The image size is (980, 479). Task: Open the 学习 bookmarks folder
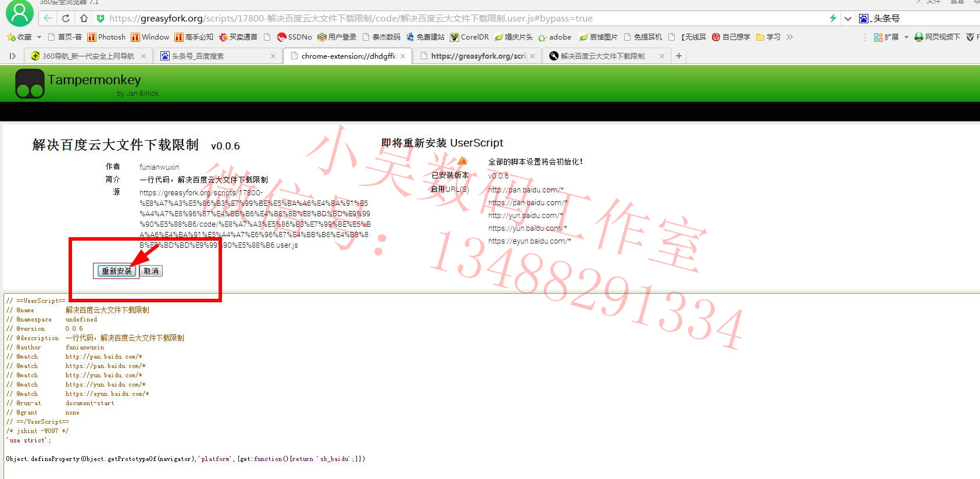768,37
